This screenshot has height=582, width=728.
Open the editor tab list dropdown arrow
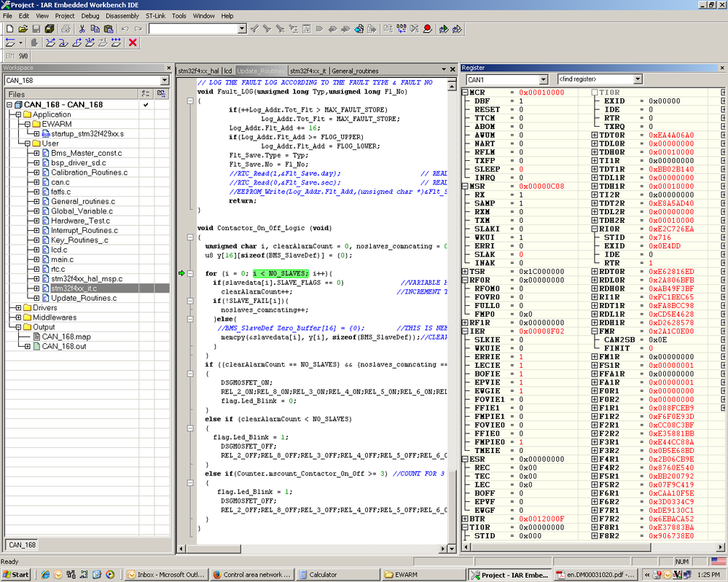point(444,70)
